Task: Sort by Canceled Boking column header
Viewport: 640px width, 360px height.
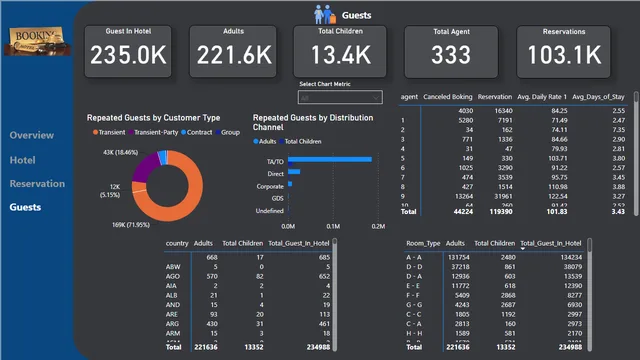Action: 448,97
